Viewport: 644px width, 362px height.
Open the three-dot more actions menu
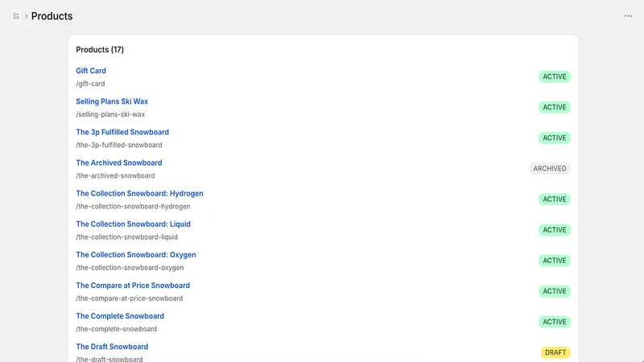628,16
